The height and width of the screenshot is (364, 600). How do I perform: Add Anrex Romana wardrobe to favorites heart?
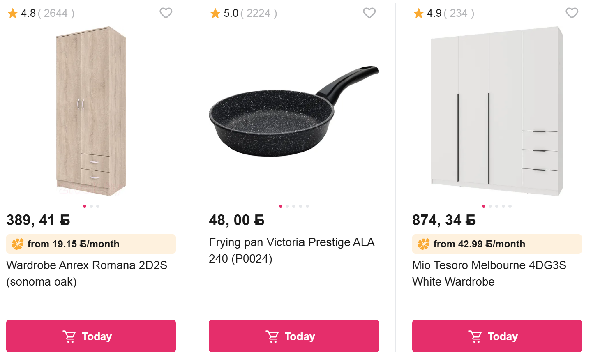coord(166,13)
